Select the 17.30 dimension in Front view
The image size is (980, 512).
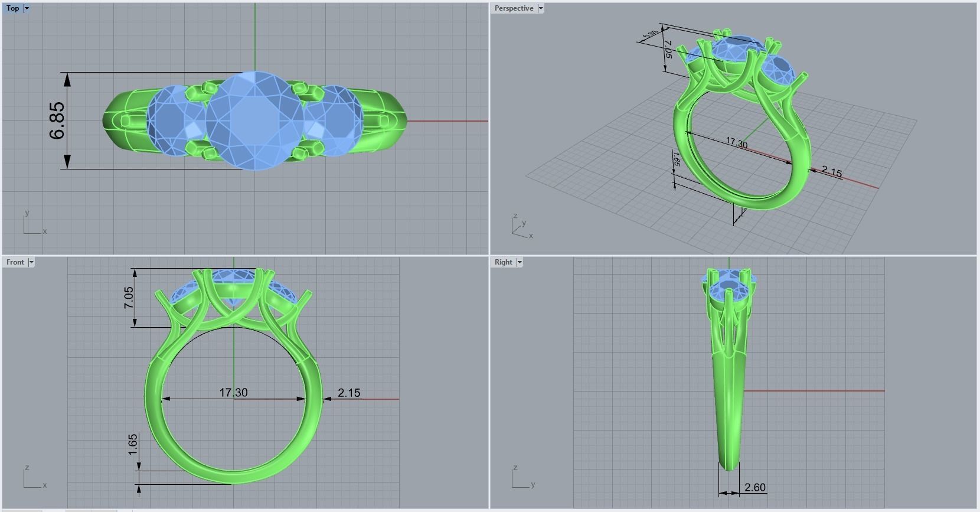[233, 392]
